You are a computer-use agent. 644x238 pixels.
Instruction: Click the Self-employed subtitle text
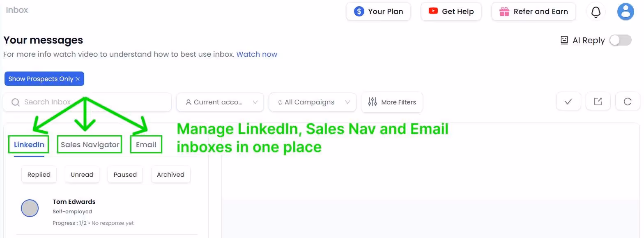click(72, 212)
